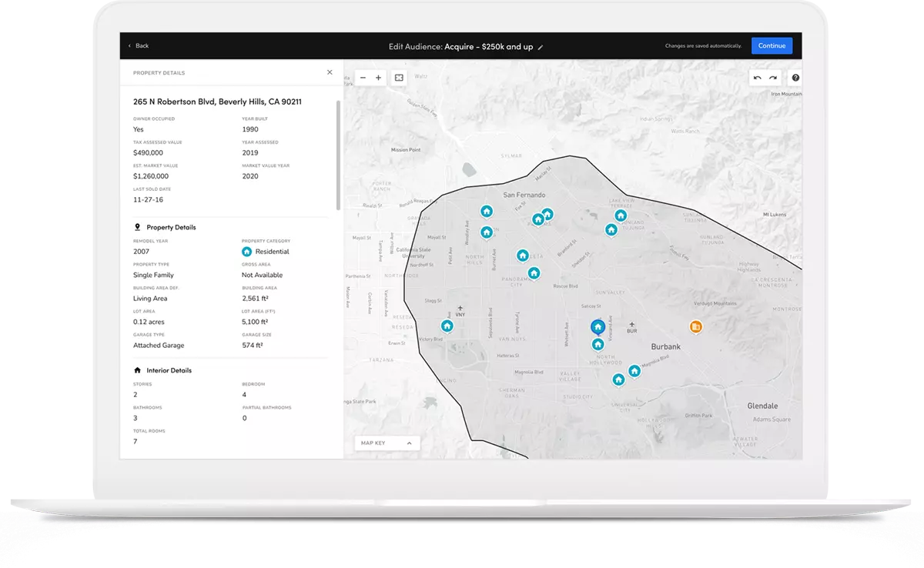Click the tax assessed value $490,000
Image resolution: width=924 pixels, height=568 pixels.
pos(148,152)
